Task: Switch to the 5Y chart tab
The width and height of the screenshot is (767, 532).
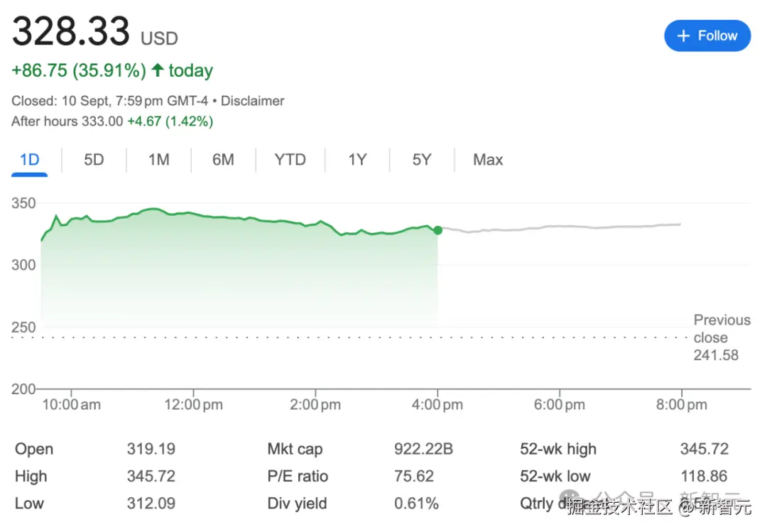Action: 422,160
